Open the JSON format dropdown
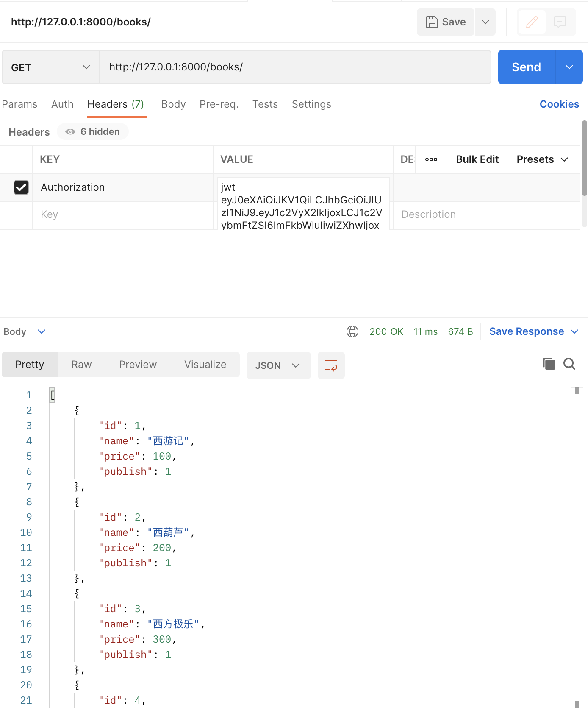The height and width of the screenshot is (713, 588). [278, 365]
